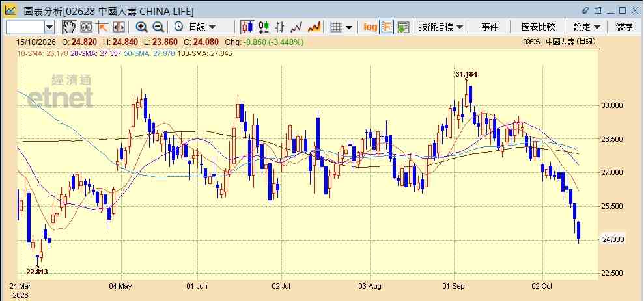Switch to OHLC bar chart type

click(x=280, y=27)
